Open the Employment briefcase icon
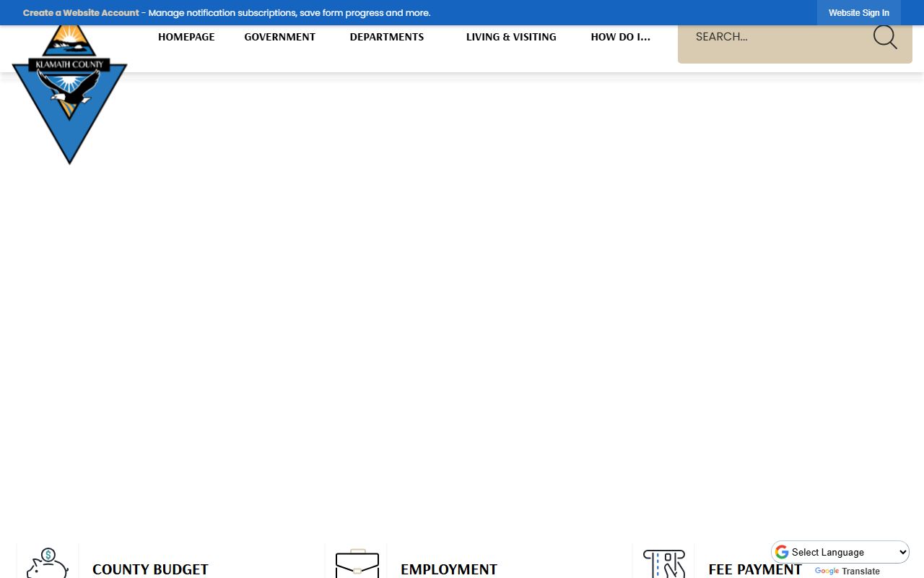Viewport: 924px width, 578px height. 357,564
